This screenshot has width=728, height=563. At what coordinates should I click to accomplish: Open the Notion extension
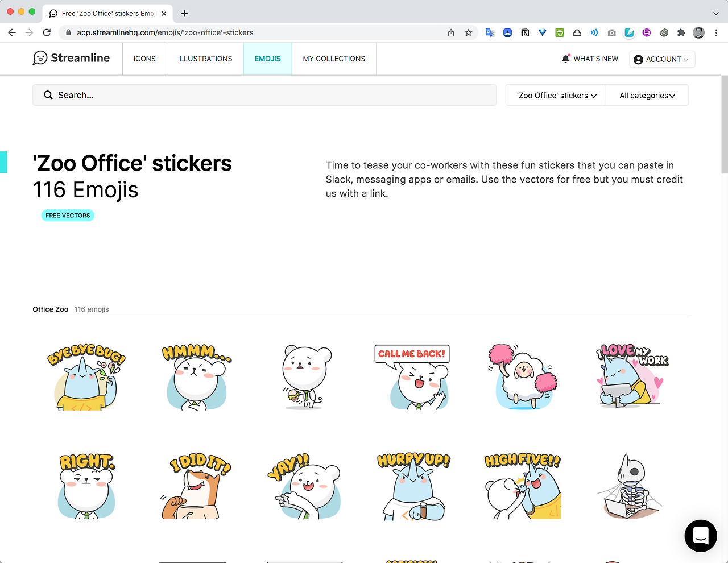(525, 32)
